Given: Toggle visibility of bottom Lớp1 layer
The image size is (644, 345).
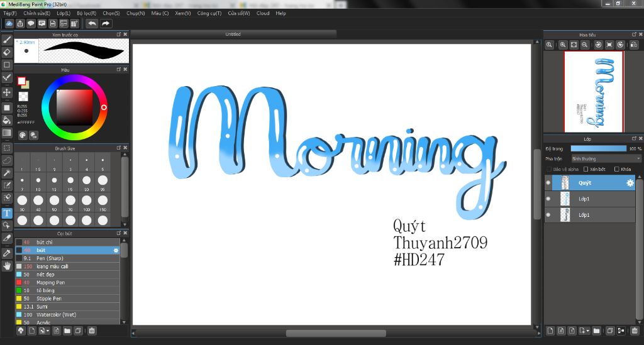Looking at the screenshot, I should [x=548, y=215].
